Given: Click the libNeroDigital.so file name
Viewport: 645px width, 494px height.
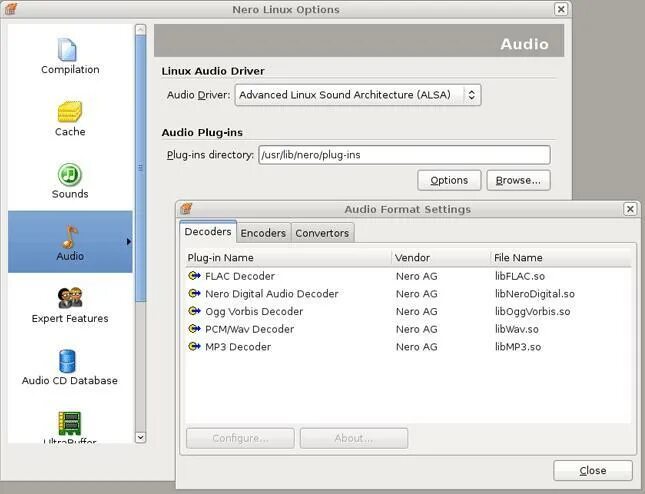Looking at the screenshot, I should pyautogui.click(x=535, y=294).
